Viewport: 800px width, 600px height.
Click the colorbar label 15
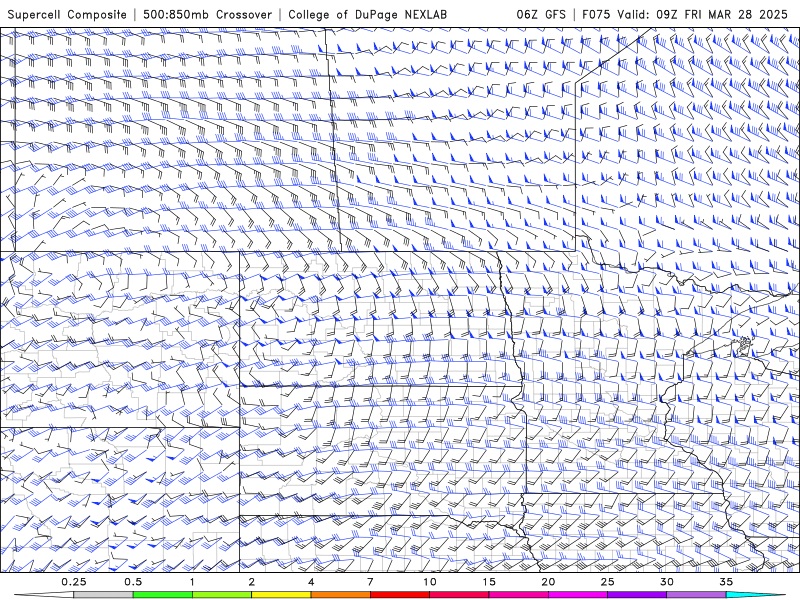tap(489, 582)
